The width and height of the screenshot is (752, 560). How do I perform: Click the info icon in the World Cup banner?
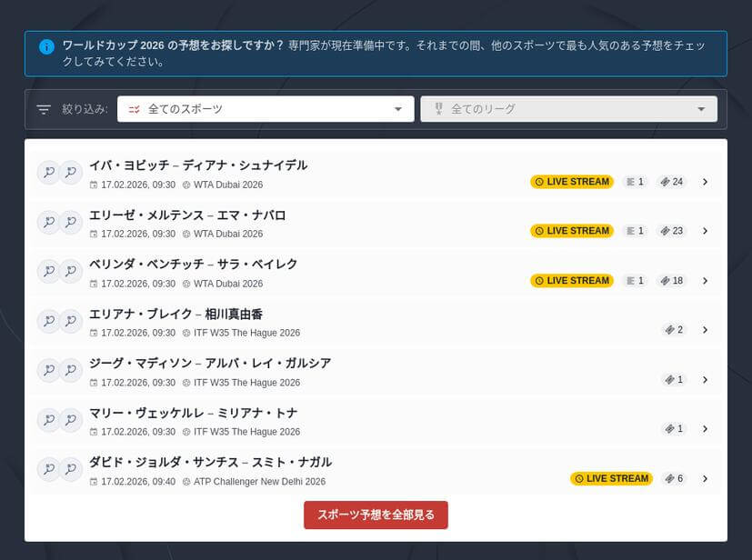point(46,47)
